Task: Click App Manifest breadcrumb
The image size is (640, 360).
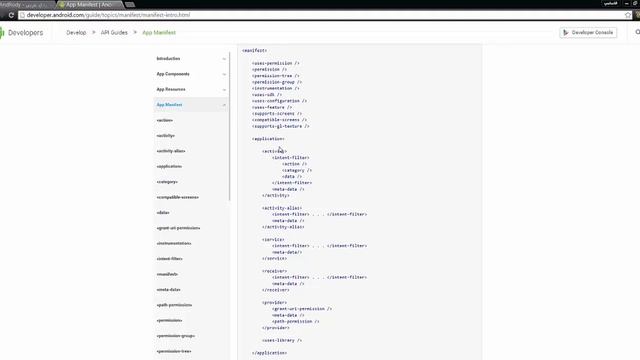Action: pos(159,33)
